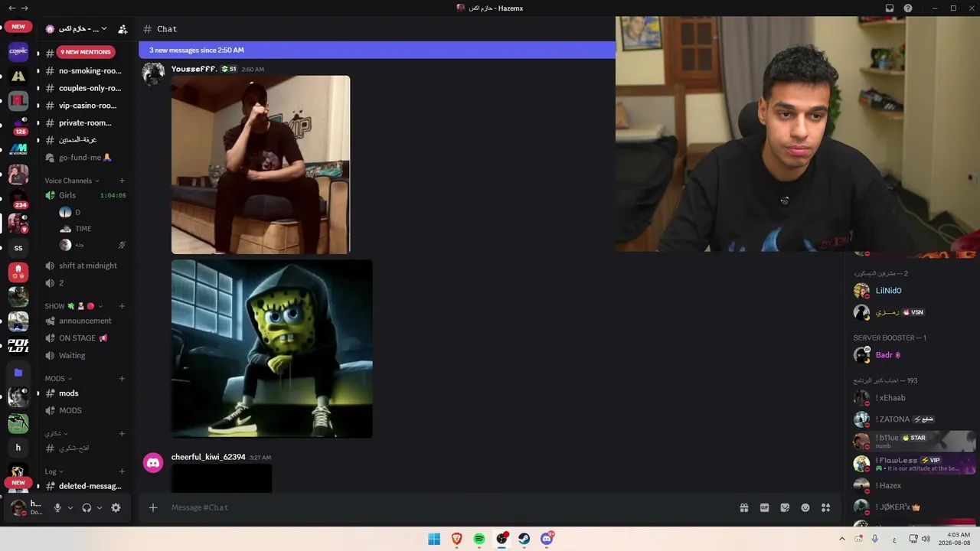
Task: Open the announcement channel
Action: 84,321
